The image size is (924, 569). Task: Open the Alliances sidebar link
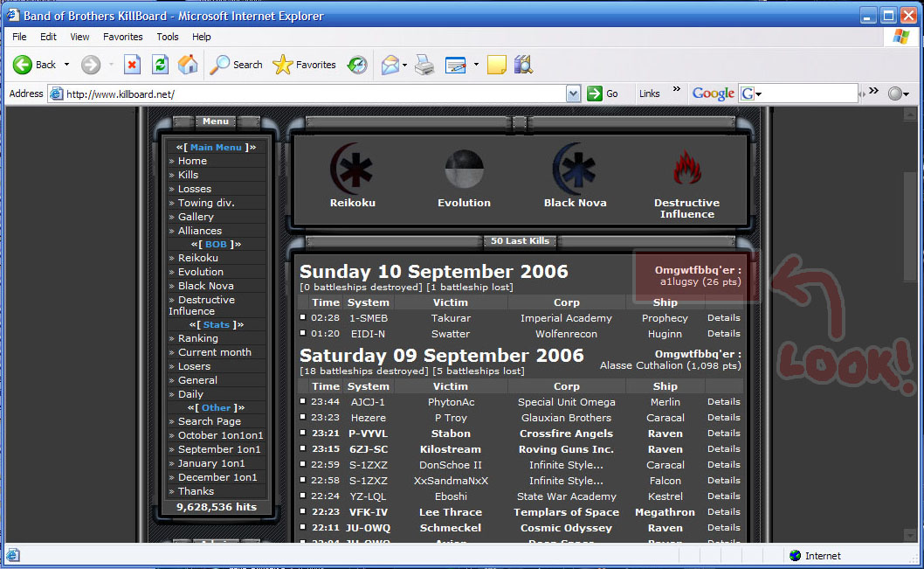point(200,231)
